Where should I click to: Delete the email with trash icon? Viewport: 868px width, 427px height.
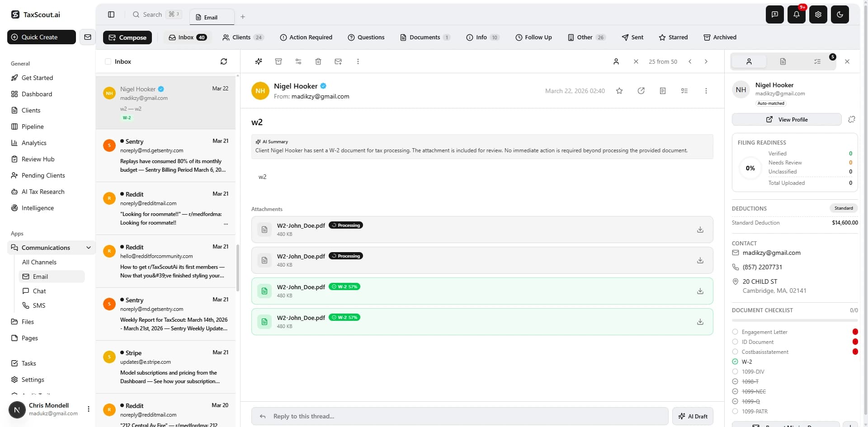click(x=318, y=61)
